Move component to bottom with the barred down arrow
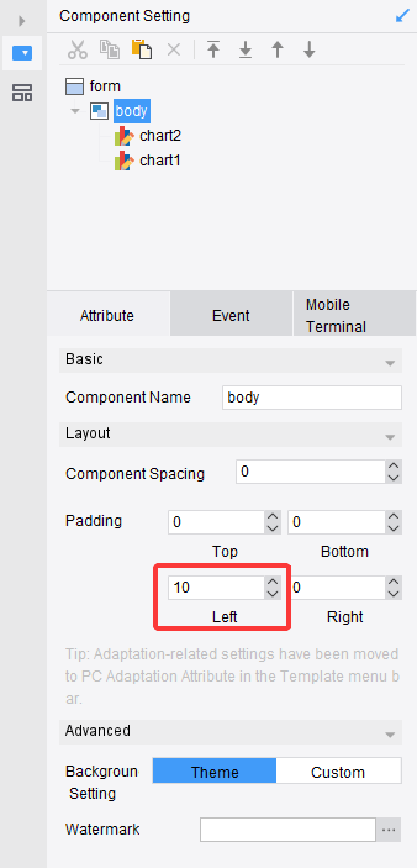417x868 pixels. pyautogui.click(x=246, y=49)
